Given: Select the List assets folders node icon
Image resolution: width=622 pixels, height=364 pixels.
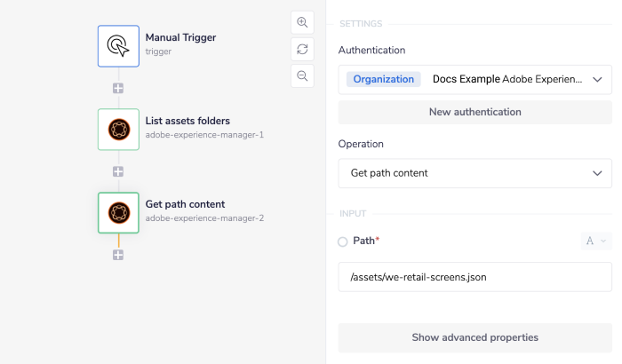Looking at the screenshot, I should click(x=118, y=129).
